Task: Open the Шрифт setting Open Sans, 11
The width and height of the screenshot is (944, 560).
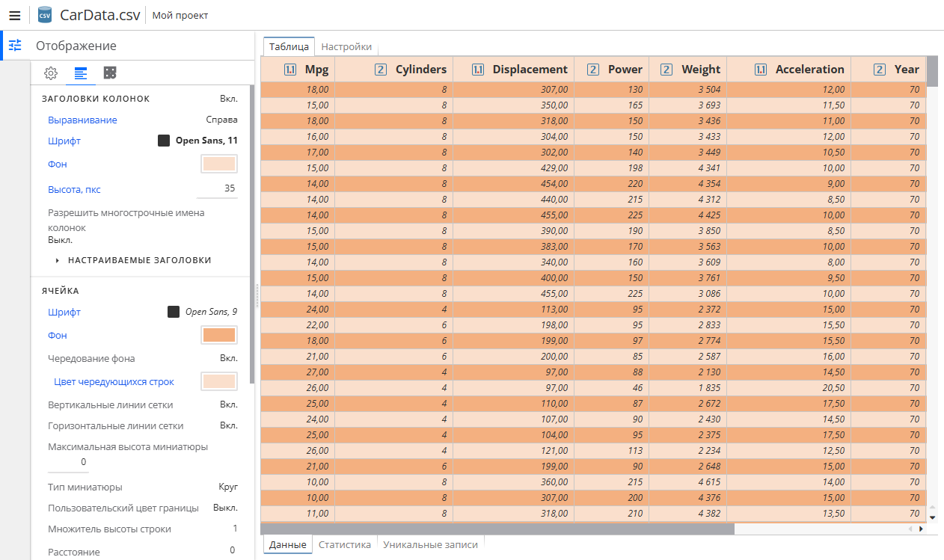Action: point(64,141)
